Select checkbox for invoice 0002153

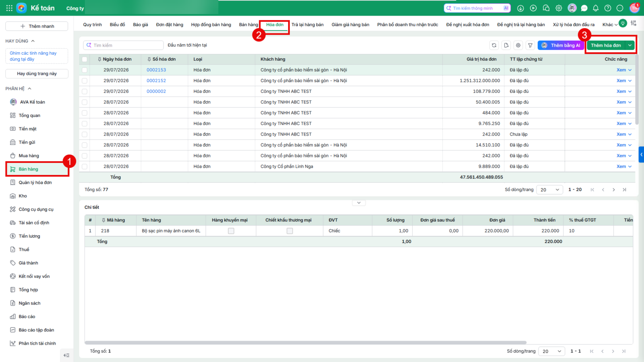[85, 70]
